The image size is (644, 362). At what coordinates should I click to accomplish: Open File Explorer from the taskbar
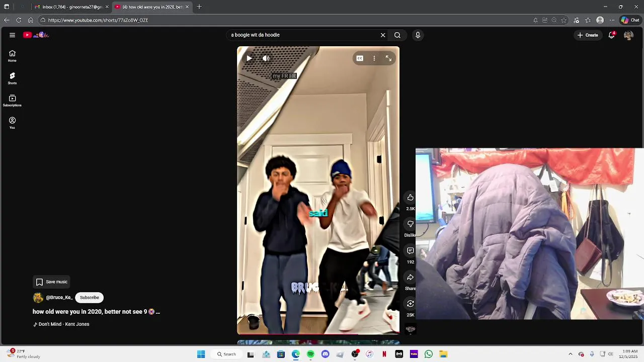click(x=443, y=354)
